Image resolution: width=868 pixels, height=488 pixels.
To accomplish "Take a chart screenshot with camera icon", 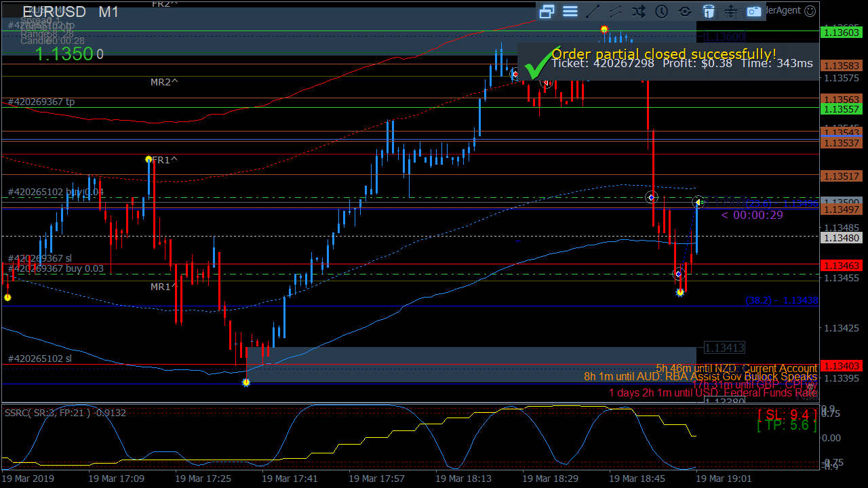I will point(754,11).
